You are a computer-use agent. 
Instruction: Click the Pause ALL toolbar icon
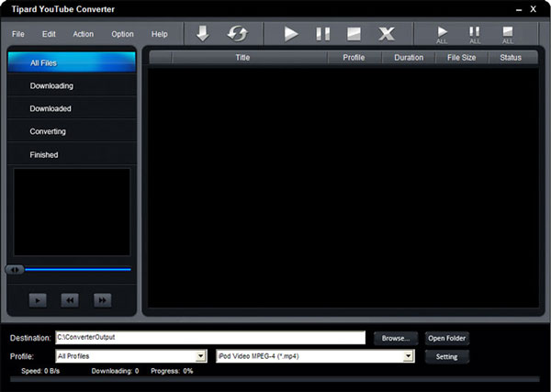point(475,34)
